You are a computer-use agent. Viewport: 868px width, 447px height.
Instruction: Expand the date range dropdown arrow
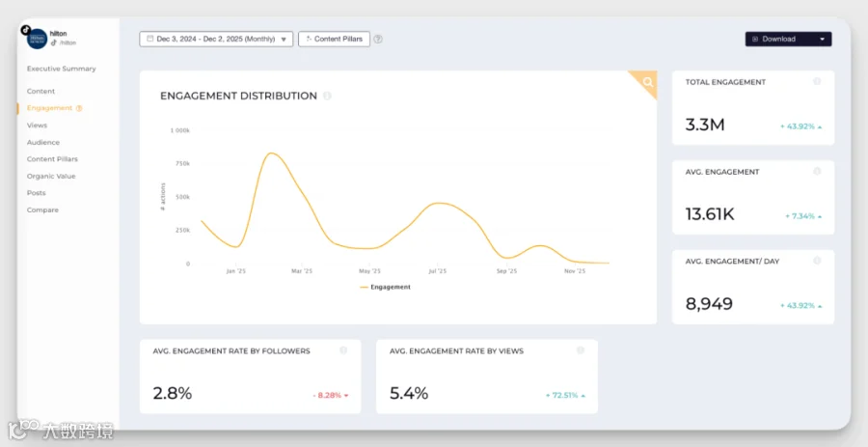[x=284, y=40]
